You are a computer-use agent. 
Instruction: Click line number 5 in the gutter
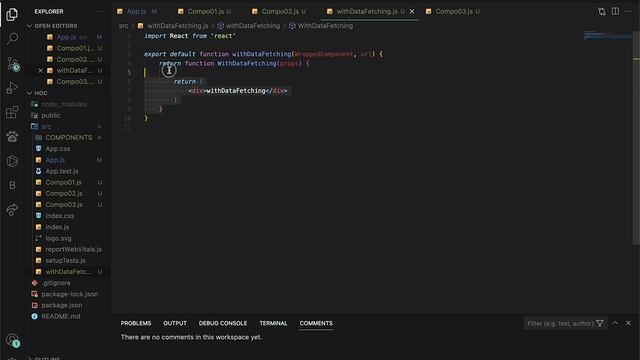coord(129,73)
